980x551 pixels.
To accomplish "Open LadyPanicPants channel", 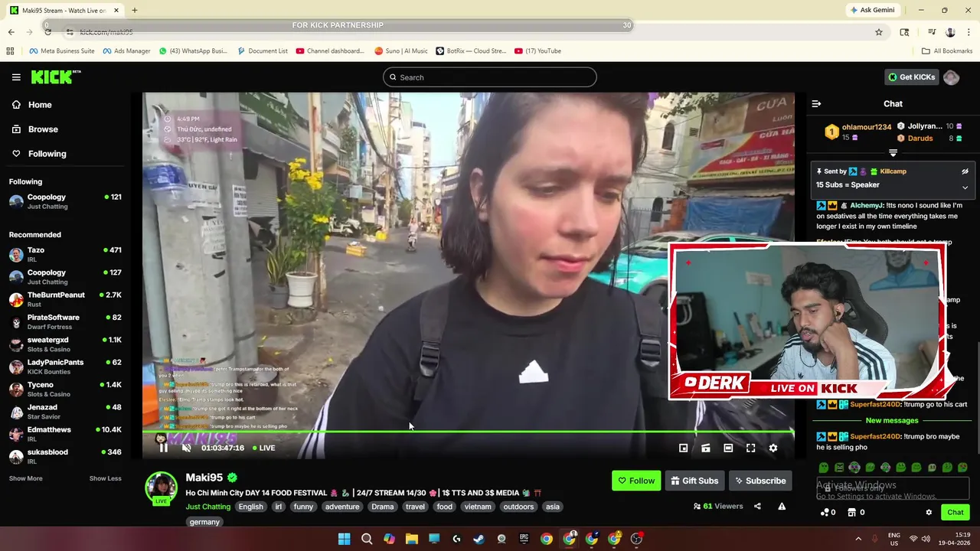I will (x=65, y=367).
